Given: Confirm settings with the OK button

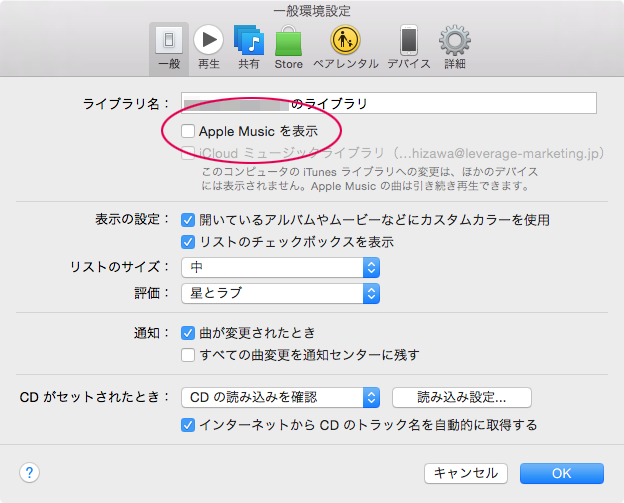Looking at the screenshot, I should tap(562, 474).
